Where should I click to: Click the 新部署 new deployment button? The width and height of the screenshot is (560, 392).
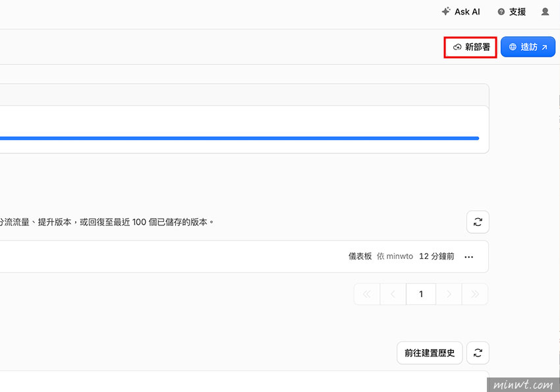coord(470,47)
